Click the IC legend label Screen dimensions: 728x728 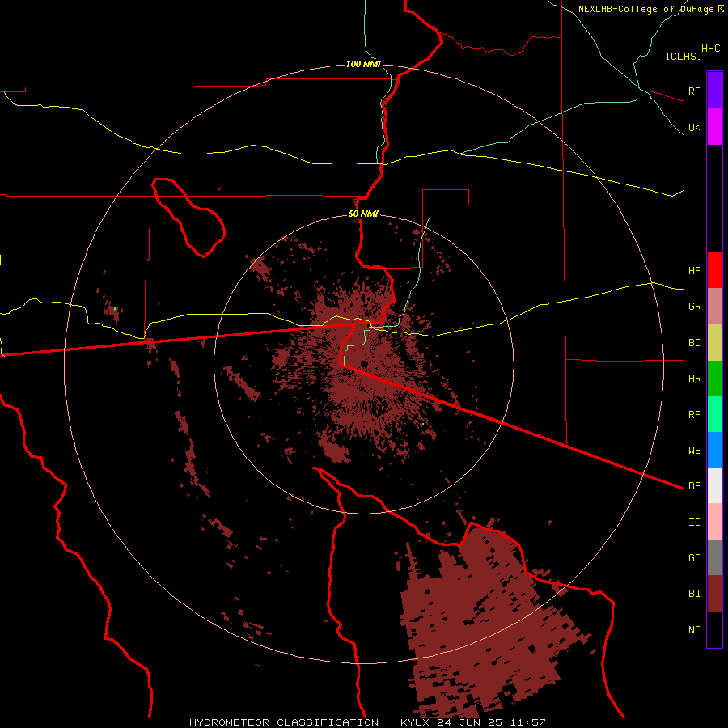click(694, 523)
